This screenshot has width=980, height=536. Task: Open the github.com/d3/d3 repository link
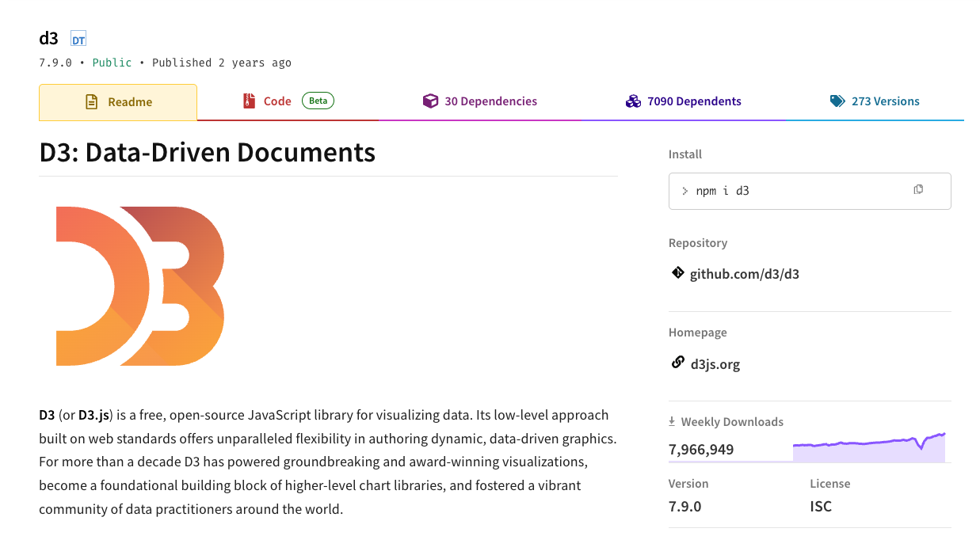(x=744, y=275)
